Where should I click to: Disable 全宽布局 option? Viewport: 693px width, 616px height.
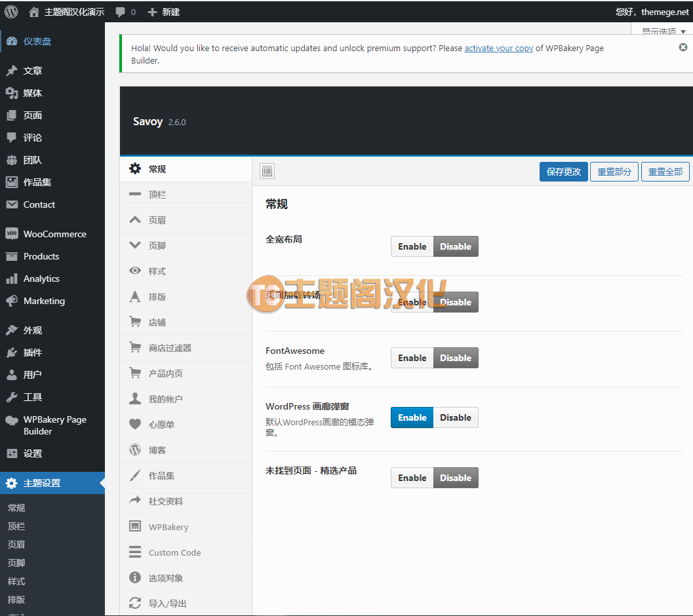(x=456, y=246)
